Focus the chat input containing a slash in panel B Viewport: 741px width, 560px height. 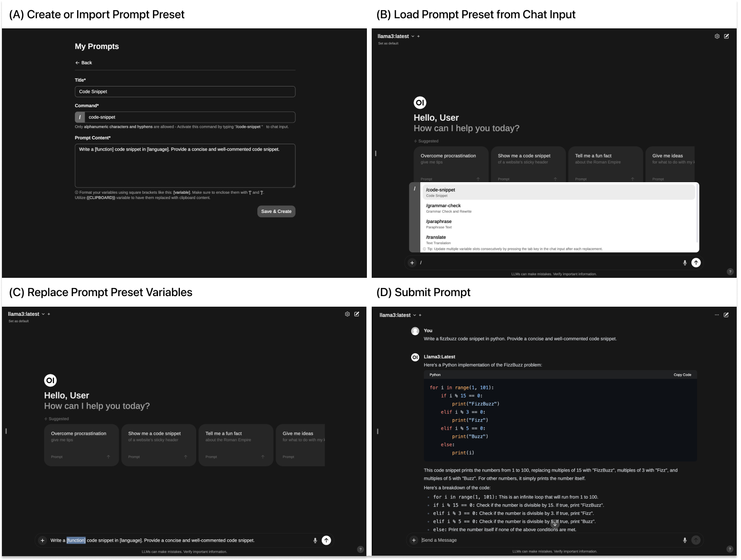[549, 263]
